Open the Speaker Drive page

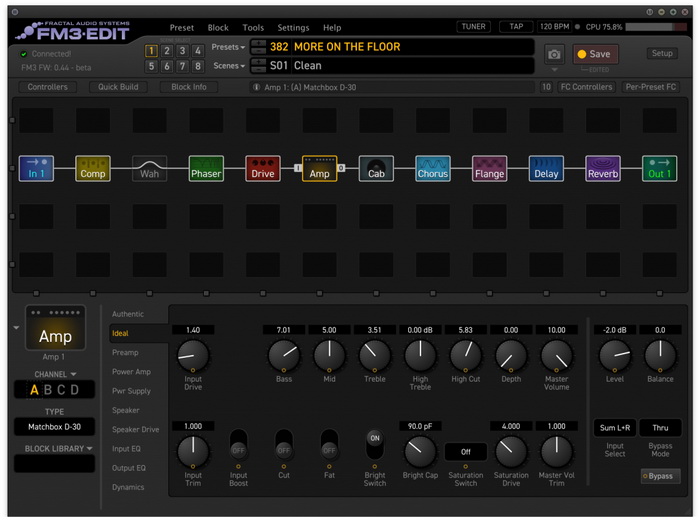[135, 429]
